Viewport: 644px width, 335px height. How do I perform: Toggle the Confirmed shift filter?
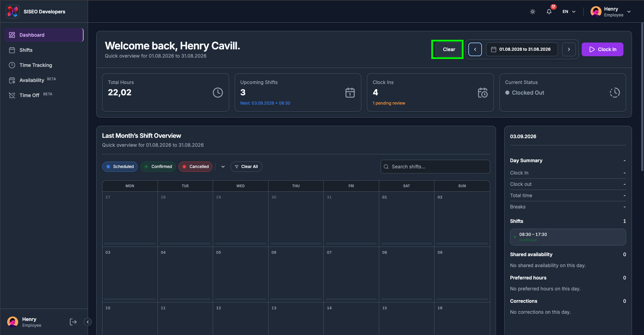click(158, 167)
